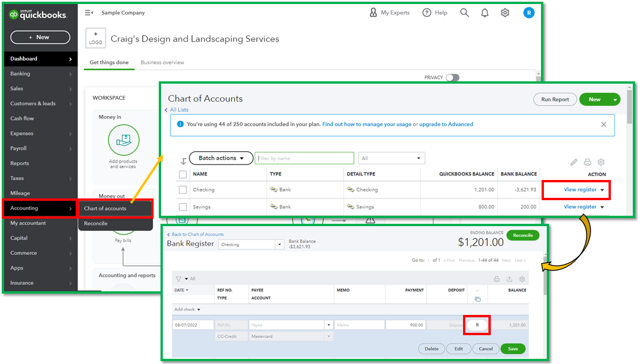Open Dashboard in the sidebar
638x364 pixels.
[x=40, y=59]
